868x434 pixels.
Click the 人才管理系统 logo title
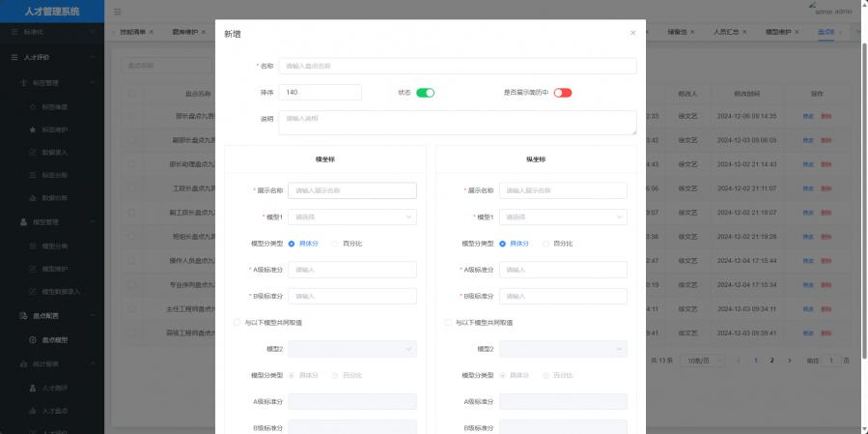click(x=52, y=11)
